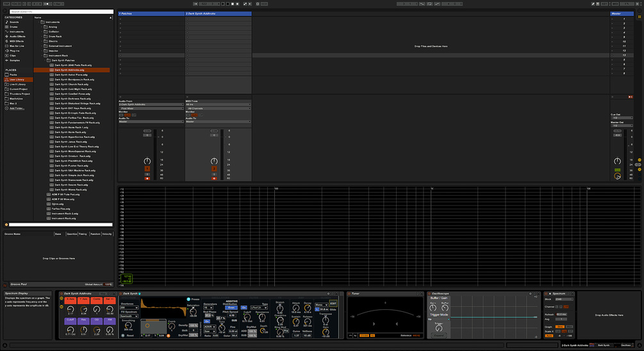Click the Add Folder plus icon

[x=7, y=108]
